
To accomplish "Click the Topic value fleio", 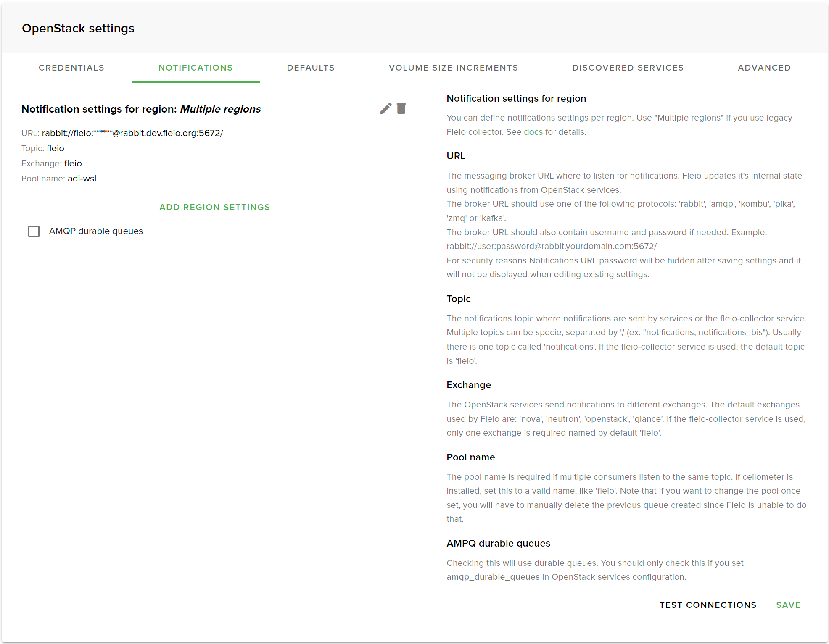I will pos(55,148).
